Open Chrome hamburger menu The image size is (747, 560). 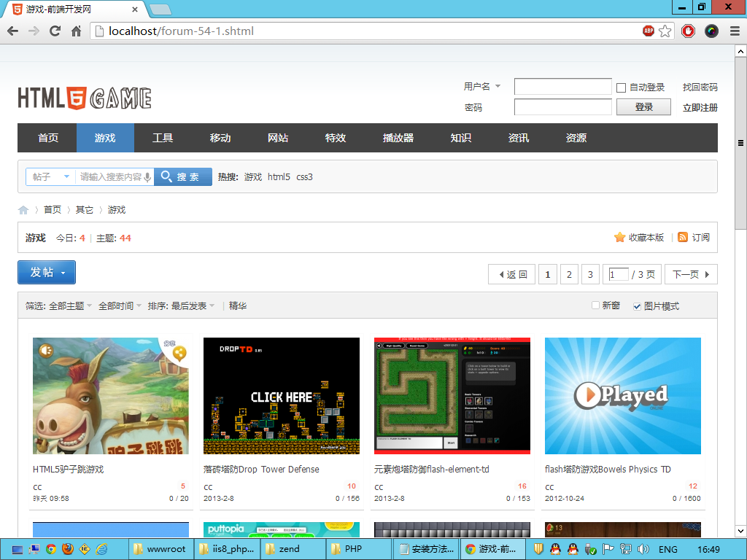735,31
